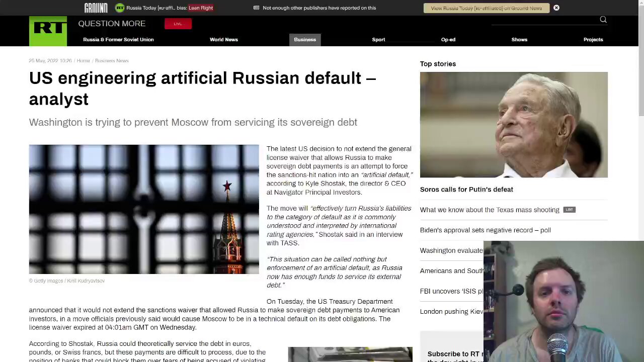Click the Getty Images photo credit

pyautogui.click(x=67, y=281)
